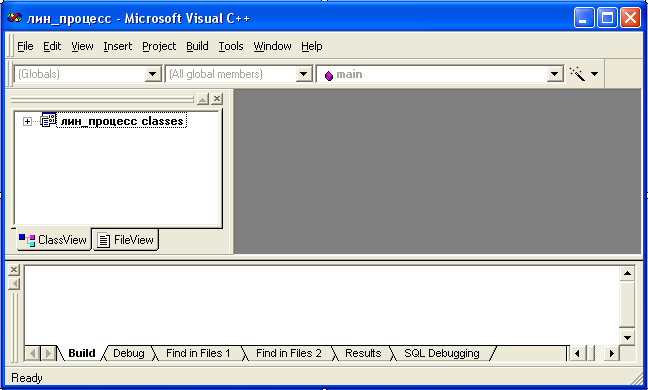Switch to the FileView tab
Viewport: 648px width, 390px height.
pos(125,240)
